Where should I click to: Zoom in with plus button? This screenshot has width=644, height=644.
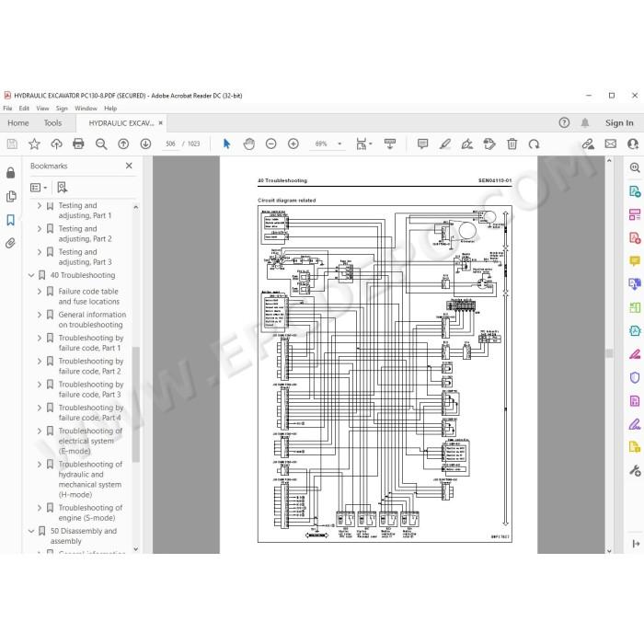click(x=293, y=144)
